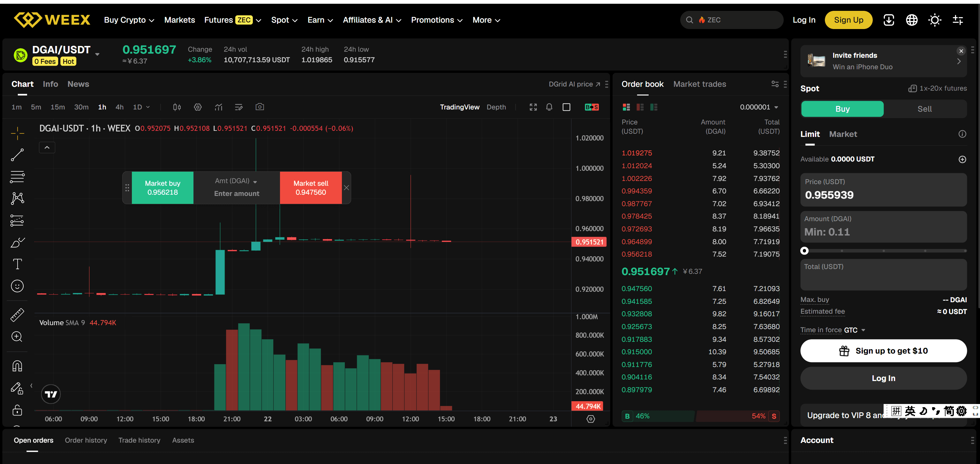The height and width of the screenshot is (464, 980).
Task: Click the order amount slider handle
Action: point(804,251)
